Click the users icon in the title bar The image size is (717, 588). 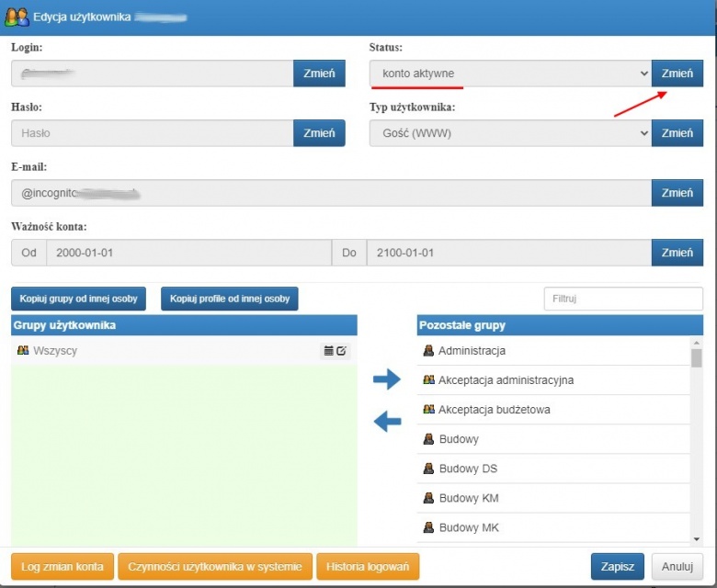click(x=17, y=17)
